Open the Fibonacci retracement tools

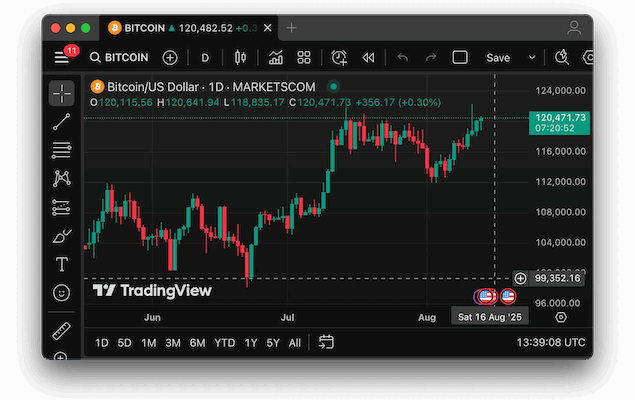point(62,150)
